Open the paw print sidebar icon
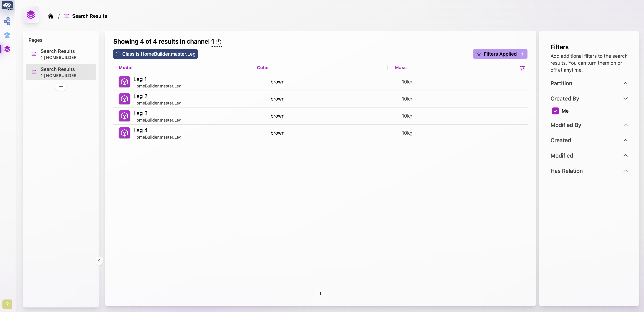This screenshot has height=312, width=644. 7,35
